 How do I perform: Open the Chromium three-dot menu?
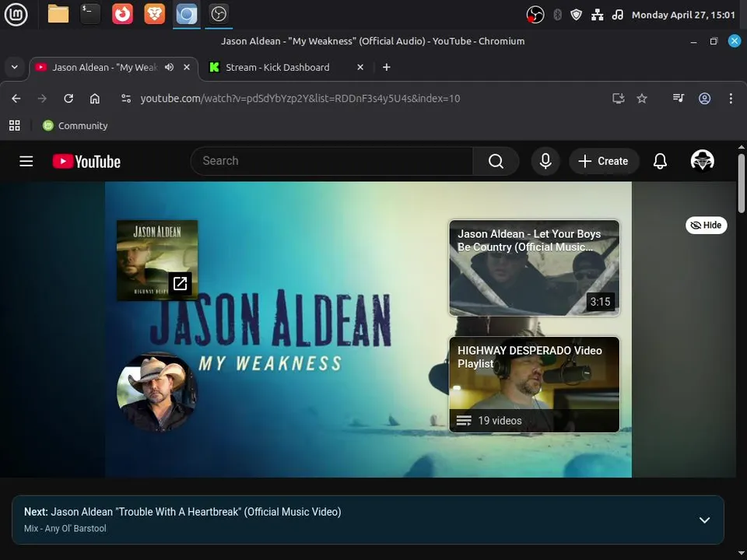[x=731, y=99]
